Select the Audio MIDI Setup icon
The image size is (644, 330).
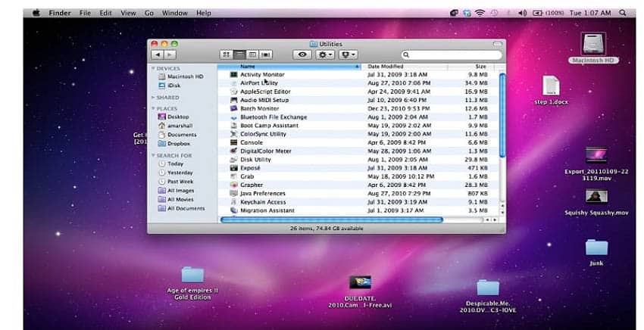coord(233,100)
